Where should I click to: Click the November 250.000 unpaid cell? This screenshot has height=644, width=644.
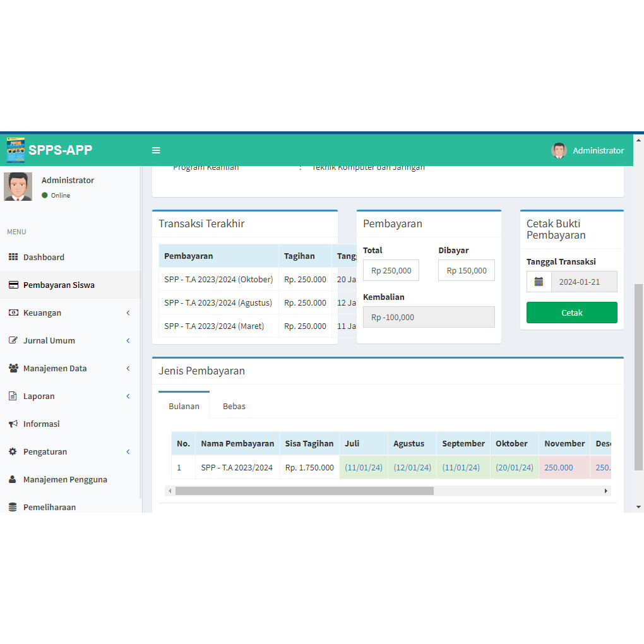(564, 467)
